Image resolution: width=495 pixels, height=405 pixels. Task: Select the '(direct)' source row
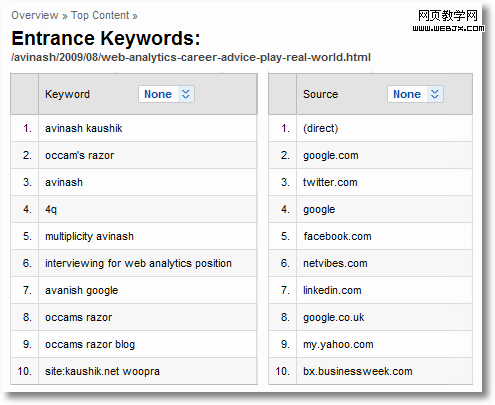(370, 128)
